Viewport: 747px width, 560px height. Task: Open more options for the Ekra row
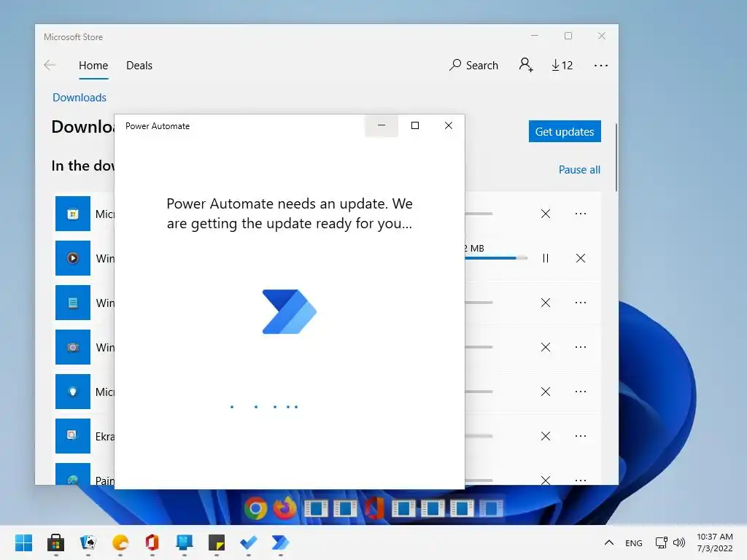[x=580, y=436]
